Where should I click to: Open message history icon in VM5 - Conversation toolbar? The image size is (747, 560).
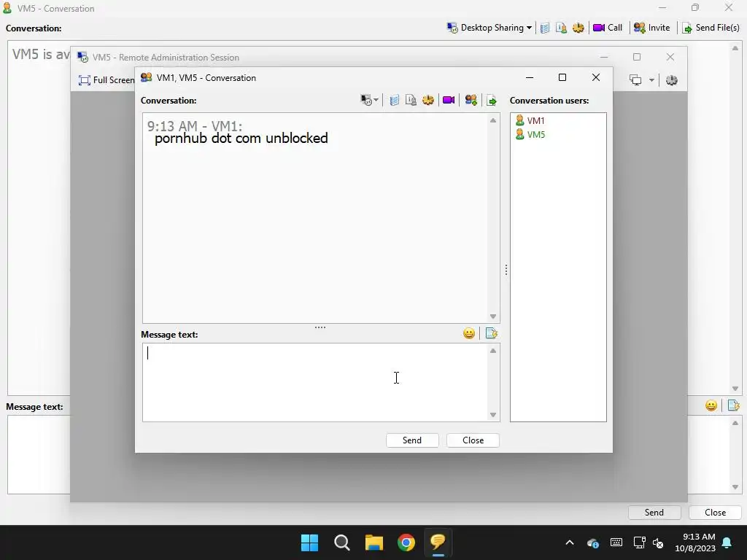[544, 28]
